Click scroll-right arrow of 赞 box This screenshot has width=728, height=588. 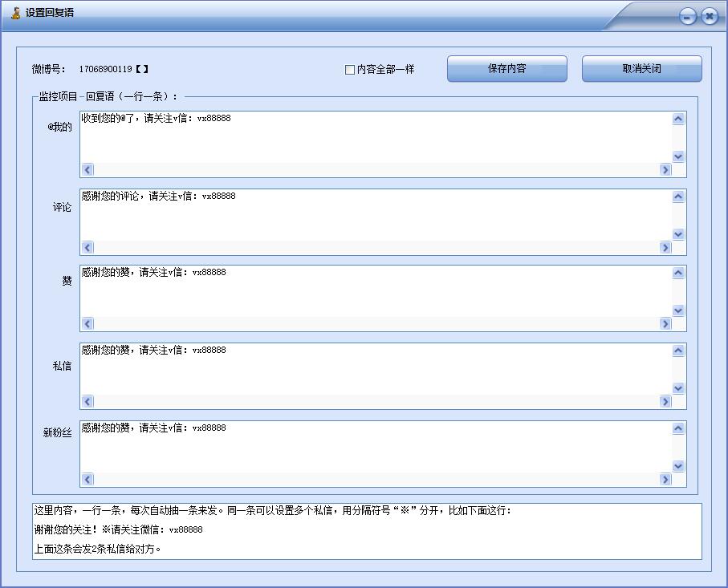tap(665, 324)
